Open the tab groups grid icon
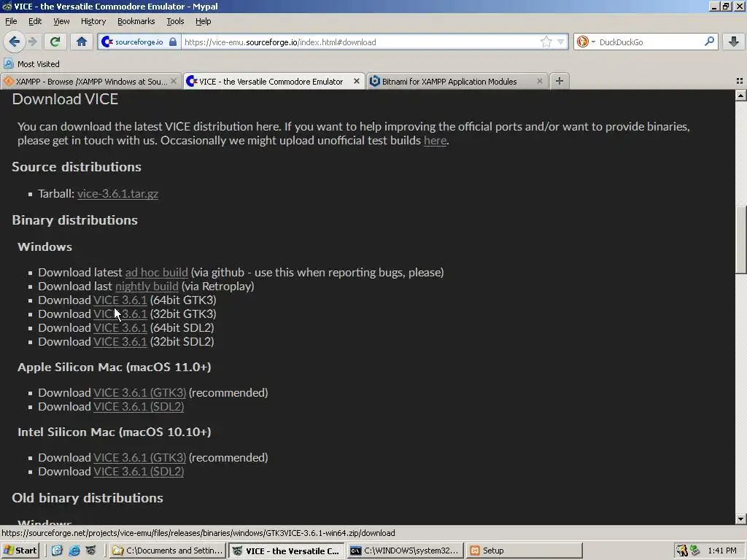The height and width of the screenshot is (560, 747). click(740, 82)
